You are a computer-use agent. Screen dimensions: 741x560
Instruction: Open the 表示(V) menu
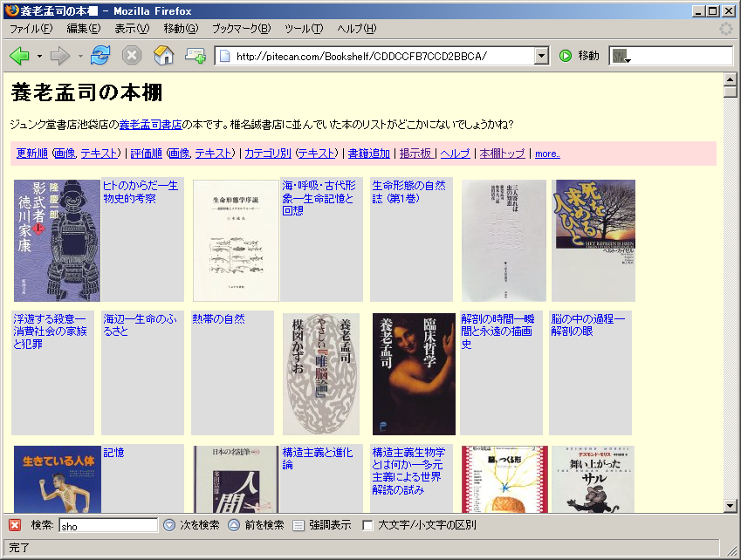click(132, 29)
